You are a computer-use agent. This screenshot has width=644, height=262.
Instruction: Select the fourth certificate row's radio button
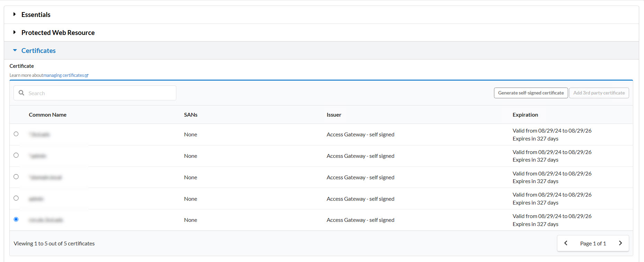coord(16,198)
